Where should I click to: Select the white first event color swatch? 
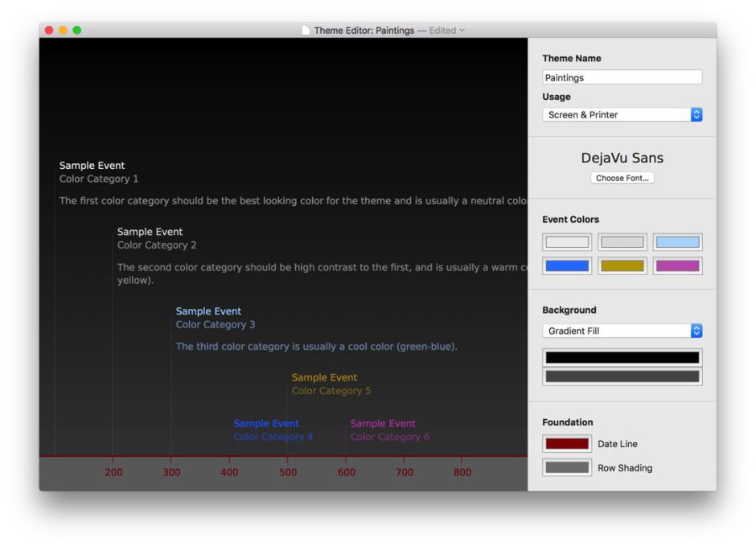point(567,242)
